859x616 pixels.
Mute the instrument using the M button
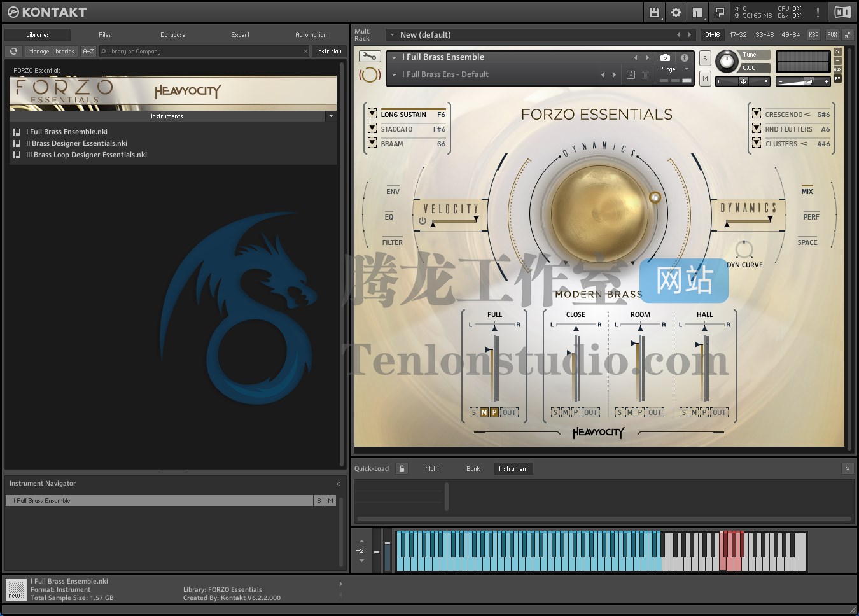click(x=704, y=78)
